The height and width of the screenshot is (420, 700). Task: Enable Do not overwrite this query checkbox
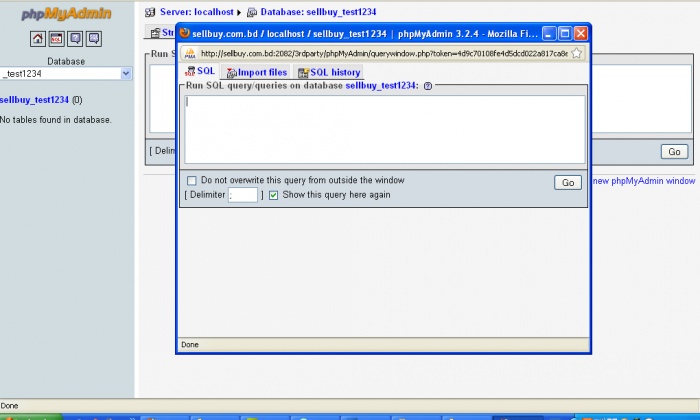(x=192, y=180)
